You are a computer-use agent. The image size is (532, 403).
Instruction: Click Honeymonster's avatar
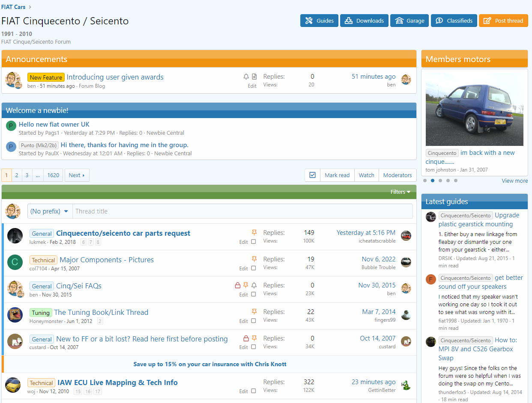point(15,315)
